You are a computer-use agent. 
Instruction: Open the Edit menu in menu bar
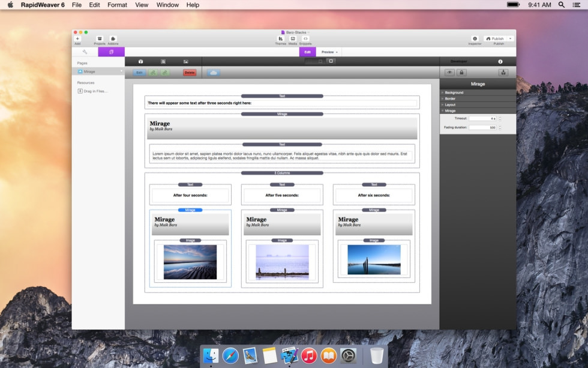95,5
